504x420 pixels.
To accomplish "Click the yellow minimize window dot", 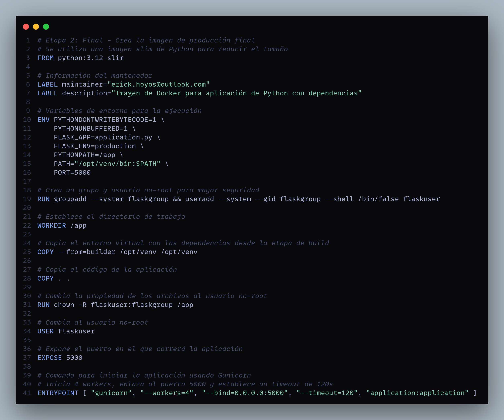I will [x=36, y=27].
